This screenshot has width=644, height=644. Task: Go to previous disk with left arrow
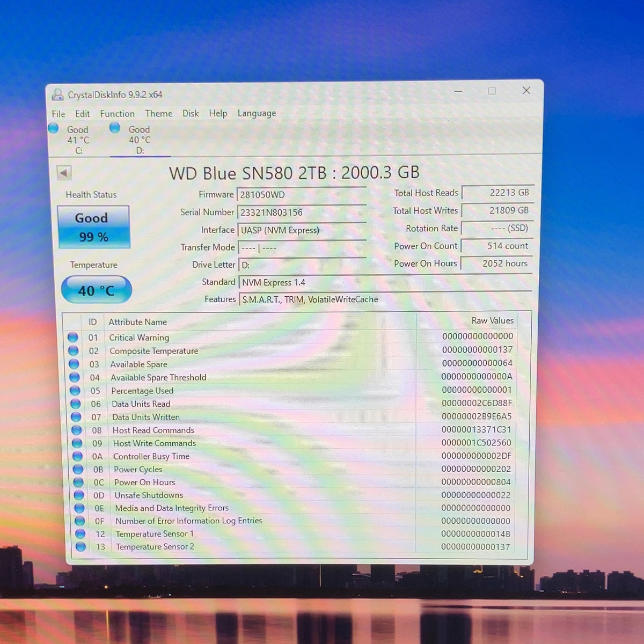[x=64, y=173]
